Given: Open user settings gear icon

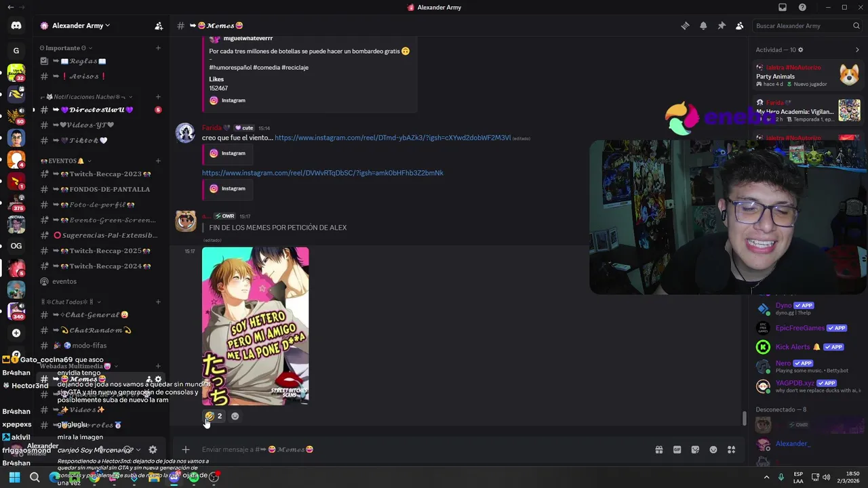Looking at the screenshot, I should pyautogui.click(x=153, y=449).
